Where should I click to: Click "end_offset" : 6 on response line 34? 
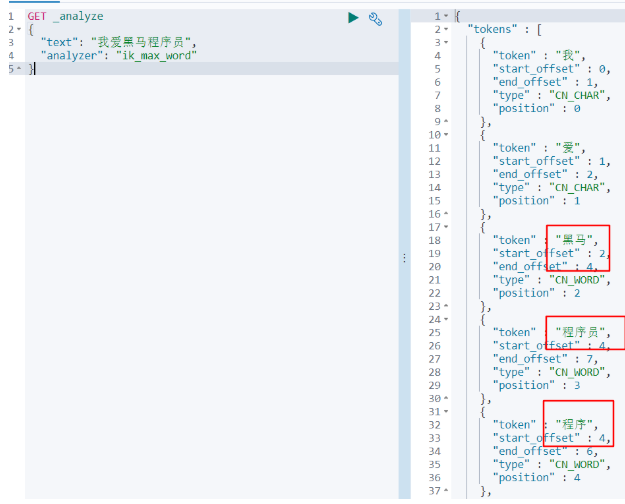545,451
